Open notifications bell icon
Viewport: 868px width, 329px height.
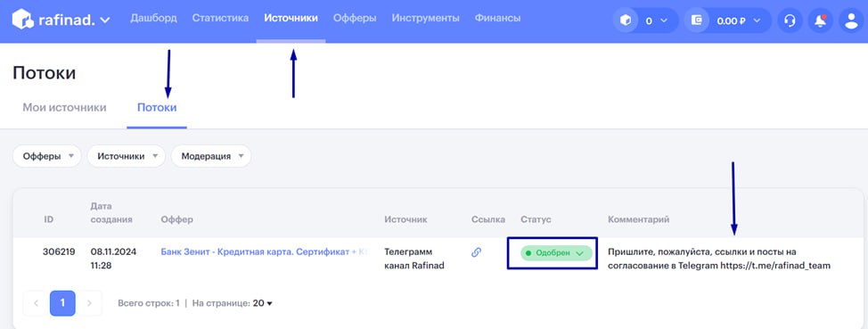(821, 21)
